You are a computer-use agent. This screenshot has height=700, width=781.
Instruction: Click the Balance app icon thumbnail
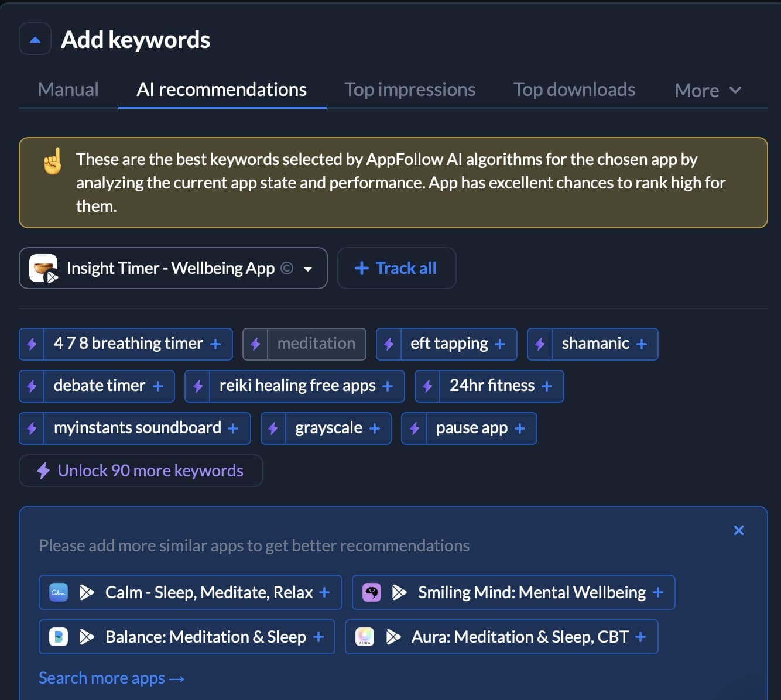tap(59, 637)
